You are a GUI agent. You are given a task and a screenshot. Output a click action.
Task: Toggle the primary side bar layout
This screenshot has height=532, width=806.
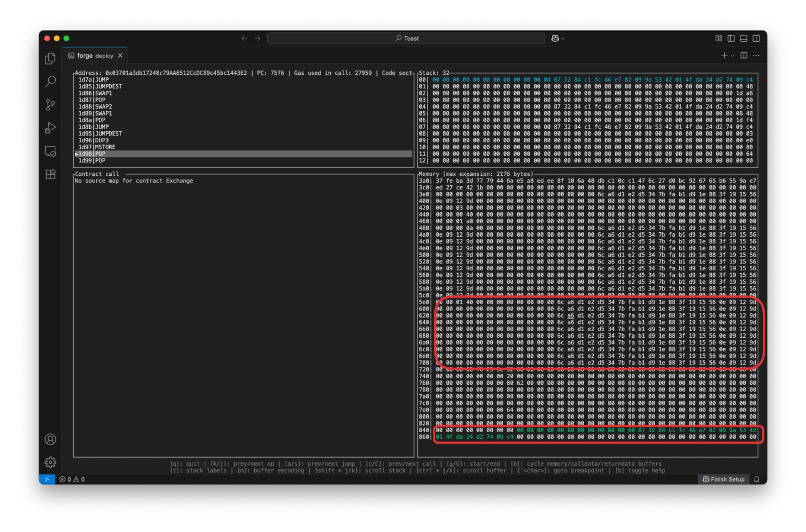click(x=731, y=38)
